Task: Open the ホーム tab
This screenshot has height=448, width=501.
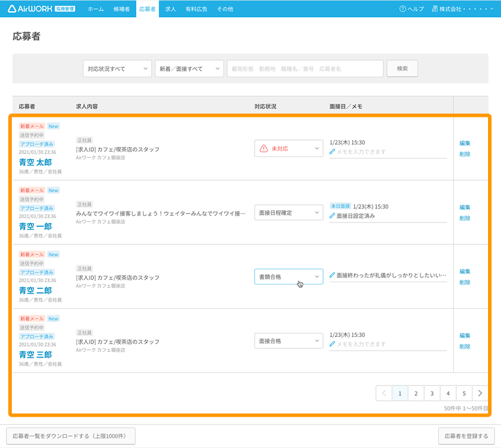Action: pyautogui.click(x=96, y=9)
